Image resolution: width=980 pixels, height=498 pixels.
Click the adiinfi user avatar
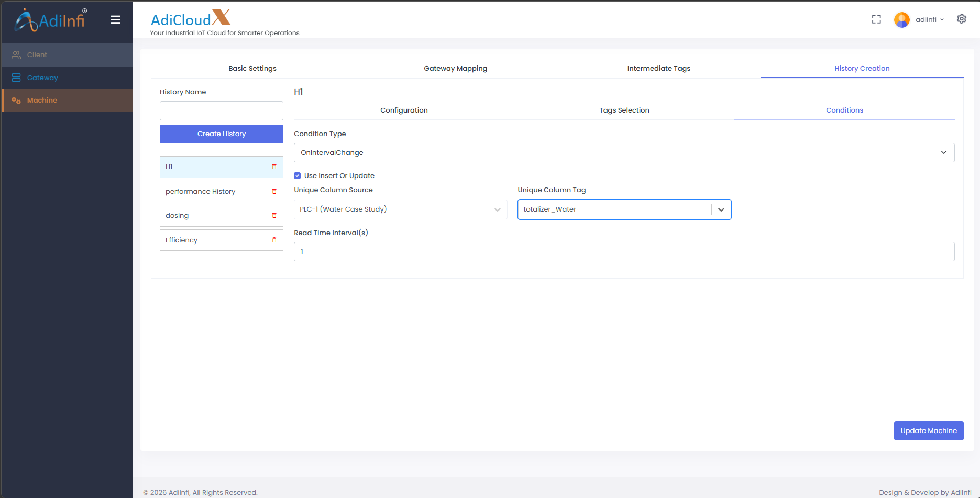click(901, 20)
